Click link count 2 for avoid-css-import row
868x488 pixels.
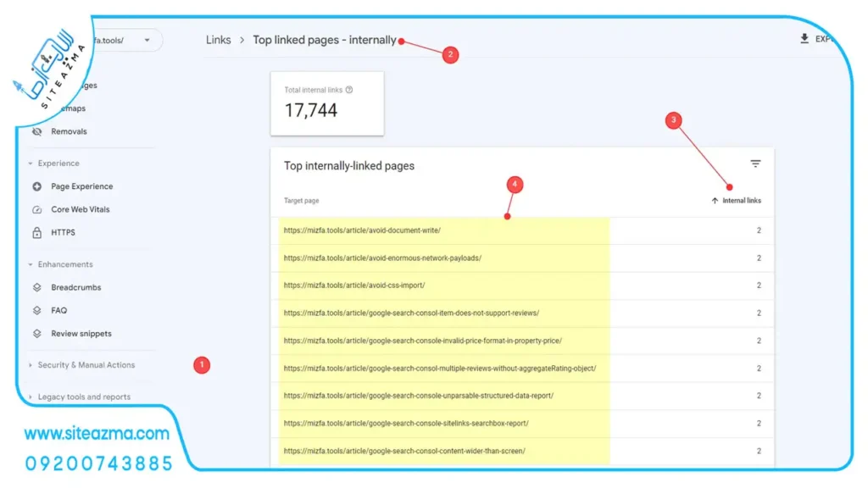point(759,286)
